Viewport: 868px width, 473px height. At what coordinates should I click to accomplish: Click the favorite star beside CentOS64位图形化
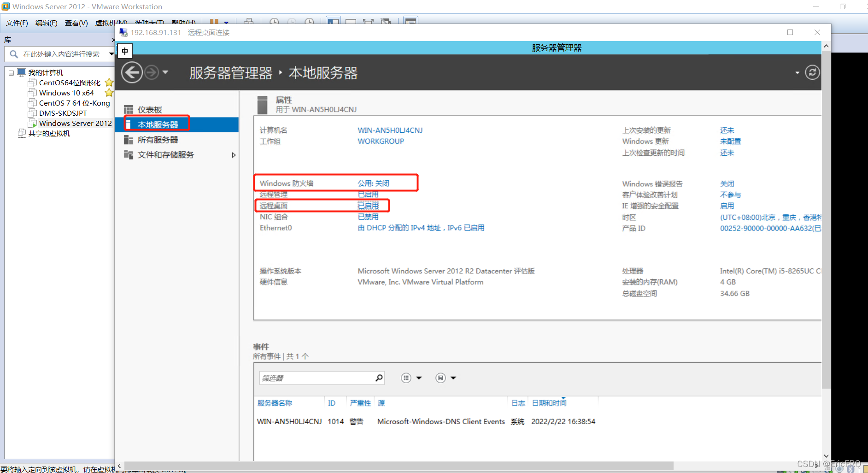[109, 83]
